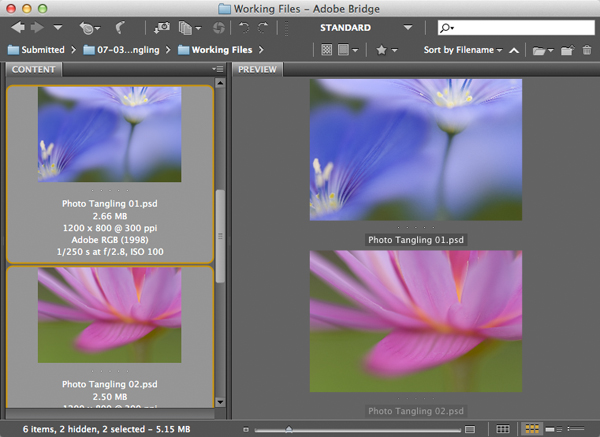This screenshot has height=437, width=600.
Task: Open the filter by rating star menu
Action: tap(386, 50)
